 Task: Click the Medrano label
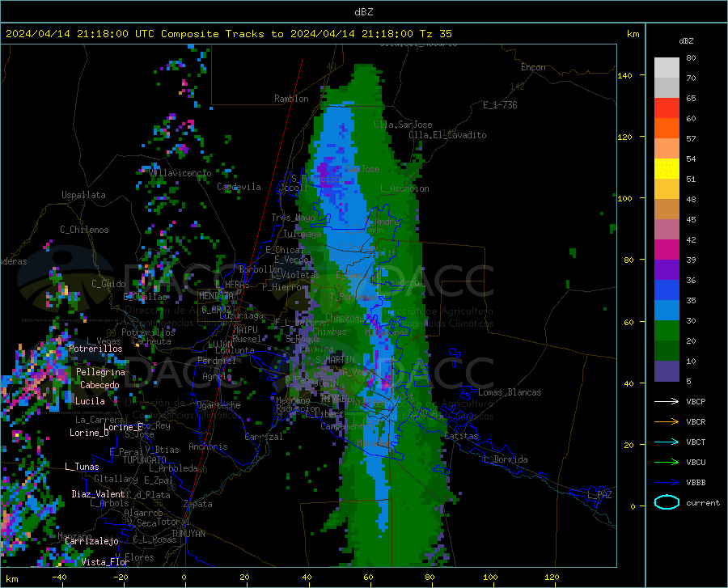293,400
